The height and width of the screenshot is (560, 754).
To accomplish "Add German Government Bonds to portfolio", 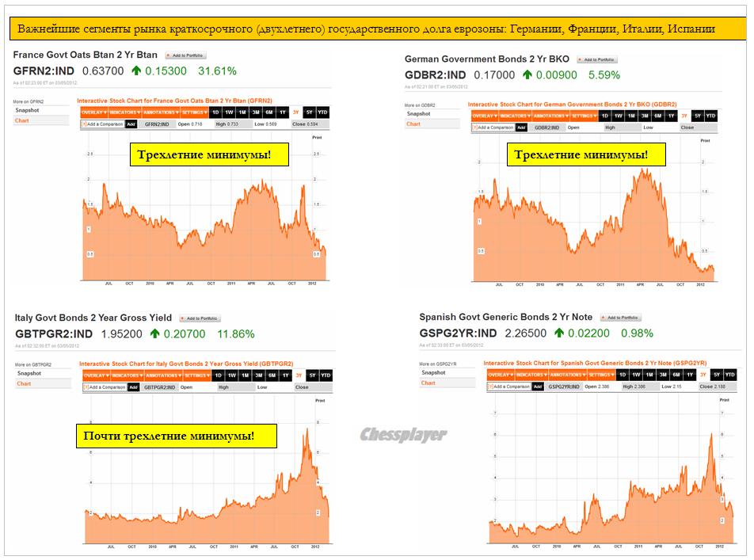I will (x=596, y=59).
